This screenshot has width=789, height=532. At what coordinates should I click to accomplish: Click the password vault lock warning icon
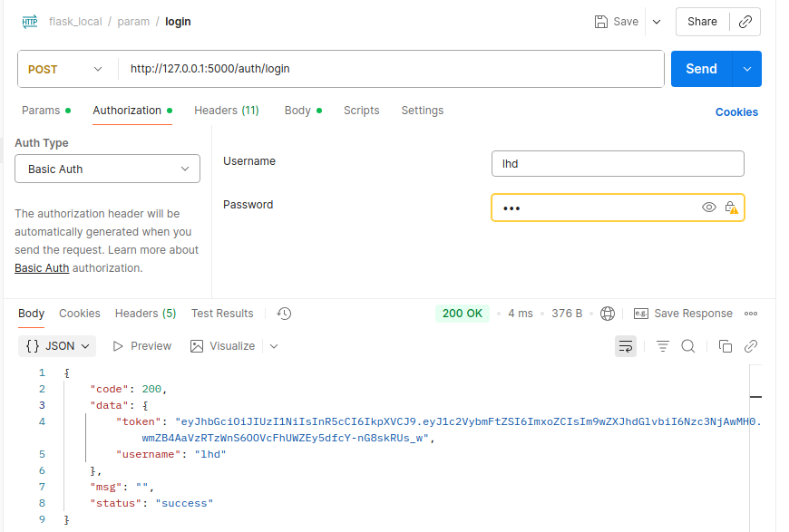(x=731, y=208)
